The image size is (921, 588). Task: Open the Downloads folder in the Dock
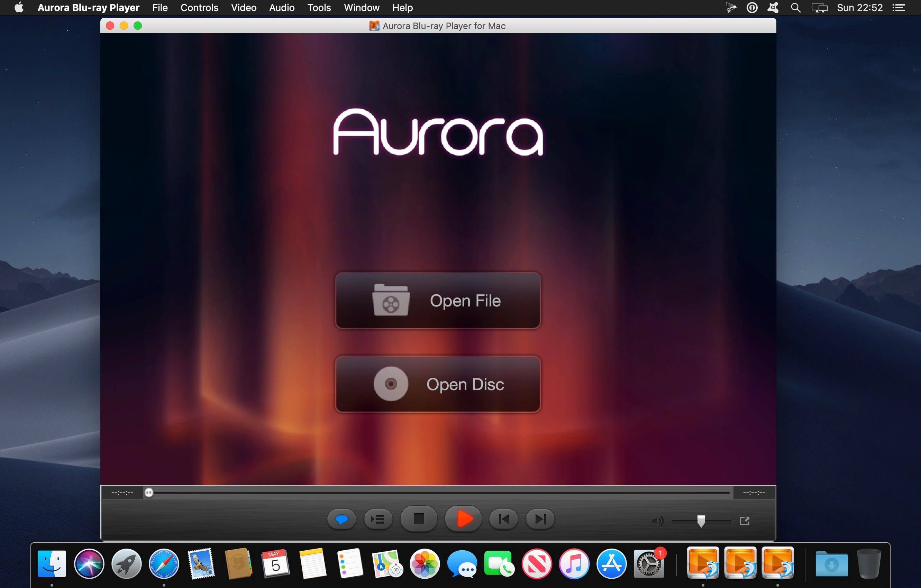831,563
